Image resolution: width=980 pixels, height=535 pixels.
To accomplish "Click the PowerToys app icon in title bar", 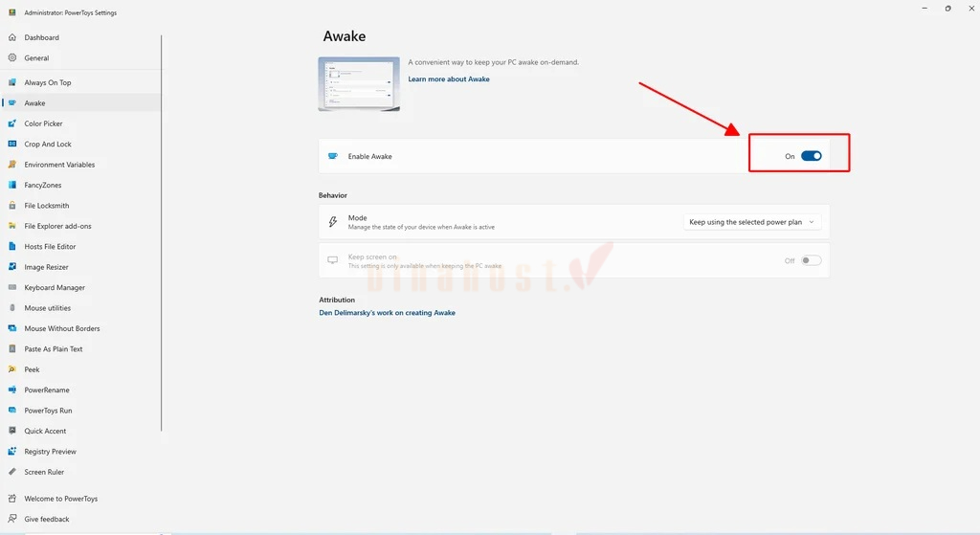I will pos(11,11).
